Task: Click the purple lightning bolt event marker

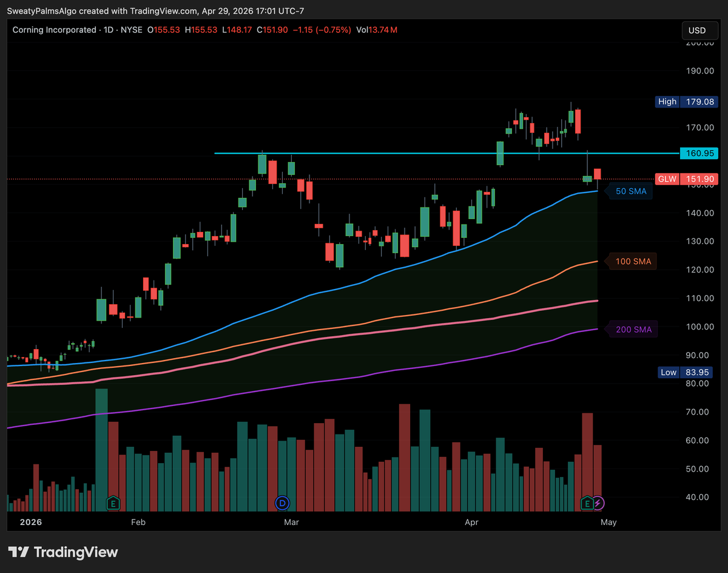Action: (x=599, y=503)
